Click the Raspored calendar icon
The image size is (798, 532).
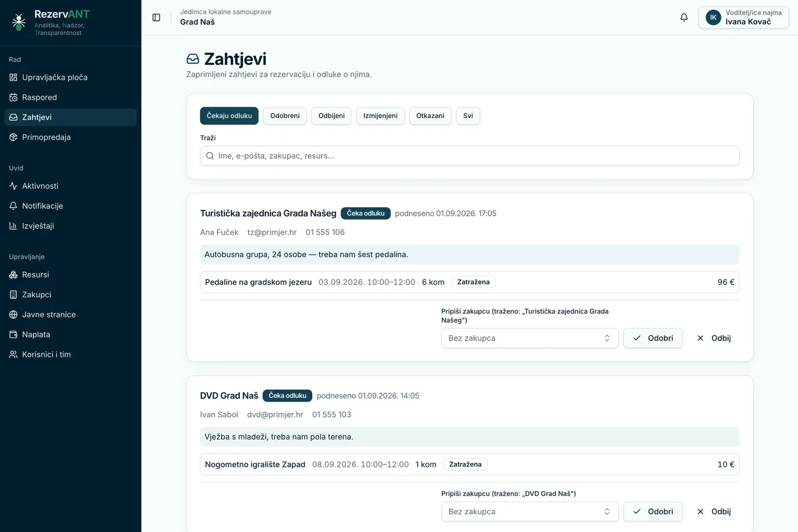coord(13,97)
